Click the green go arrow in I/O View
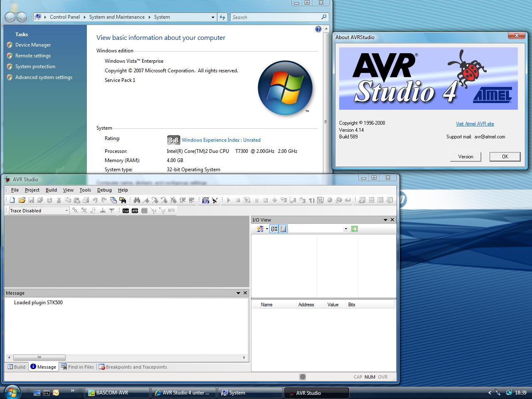This screenshot has height=399, width=532. point(355,229)
